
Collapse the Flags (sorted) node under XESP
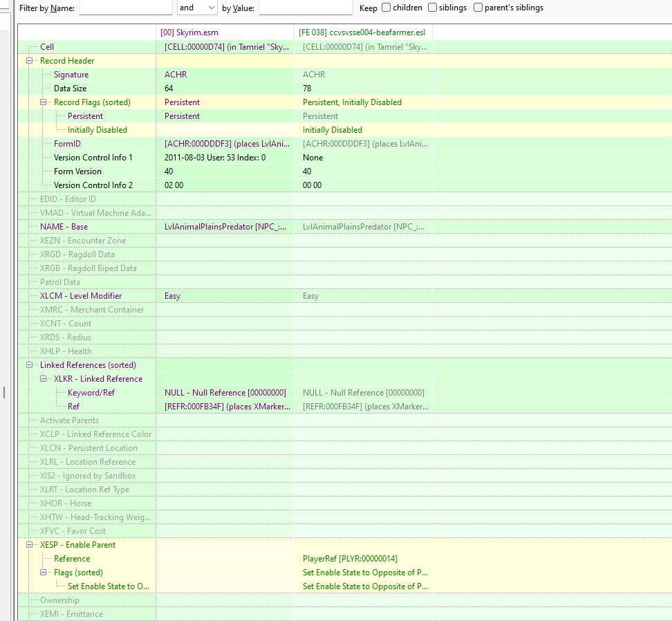point(44,573)
